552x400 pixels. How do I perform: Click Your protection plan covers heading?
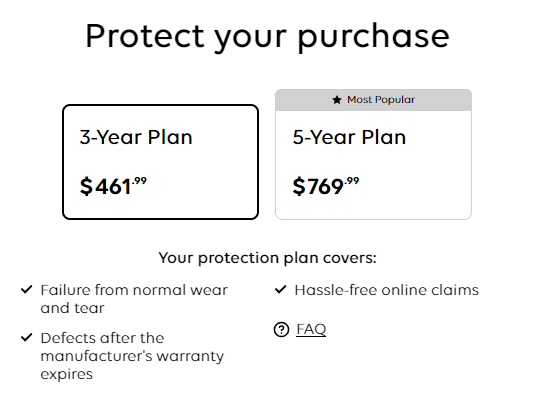(x=268, y=258)
